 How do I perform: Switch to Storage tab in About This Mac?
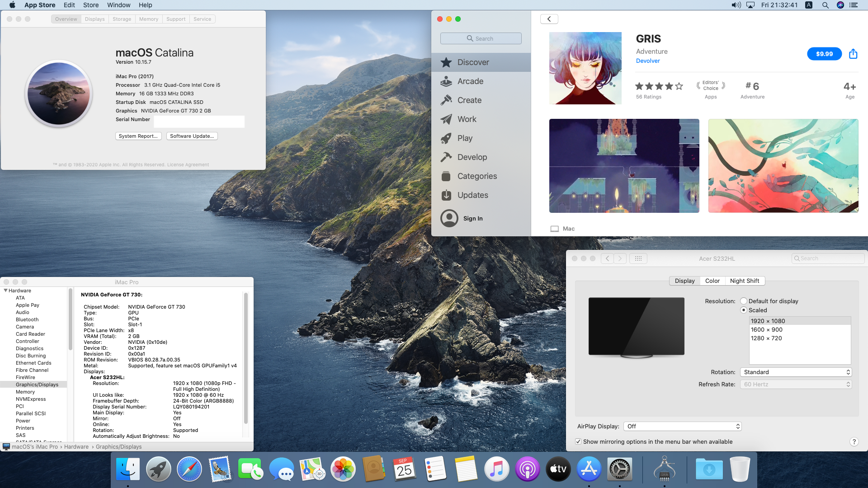[122, 19]
